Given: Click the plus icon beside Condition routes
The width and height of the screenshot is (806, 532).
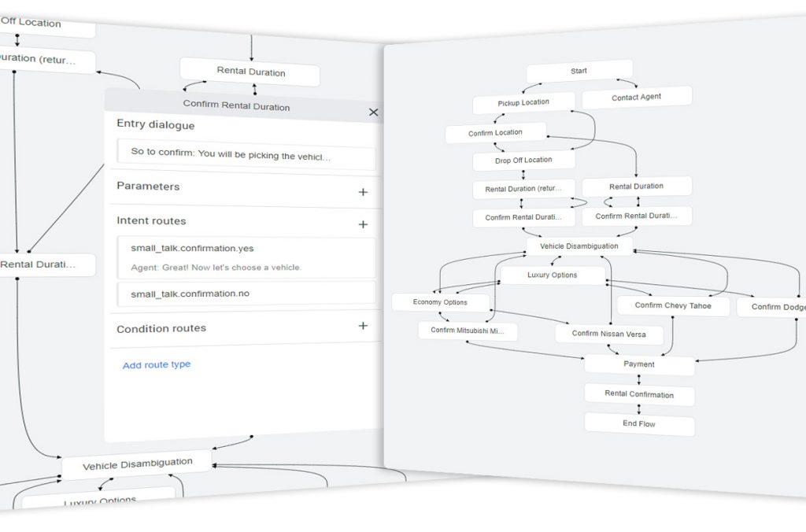Looking at the screenshot, I should (363, 326).
